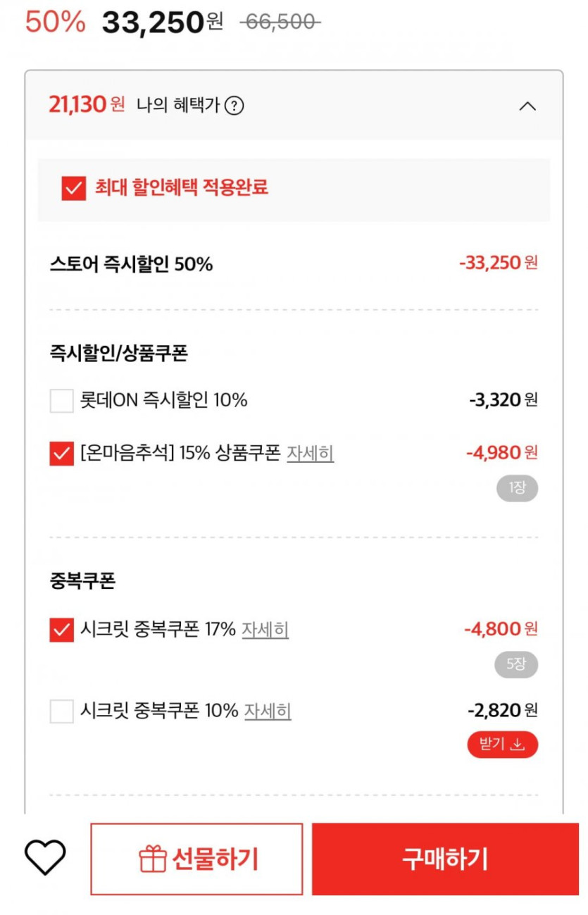Click the 선물하기 gift button

[x=196, y=859]
